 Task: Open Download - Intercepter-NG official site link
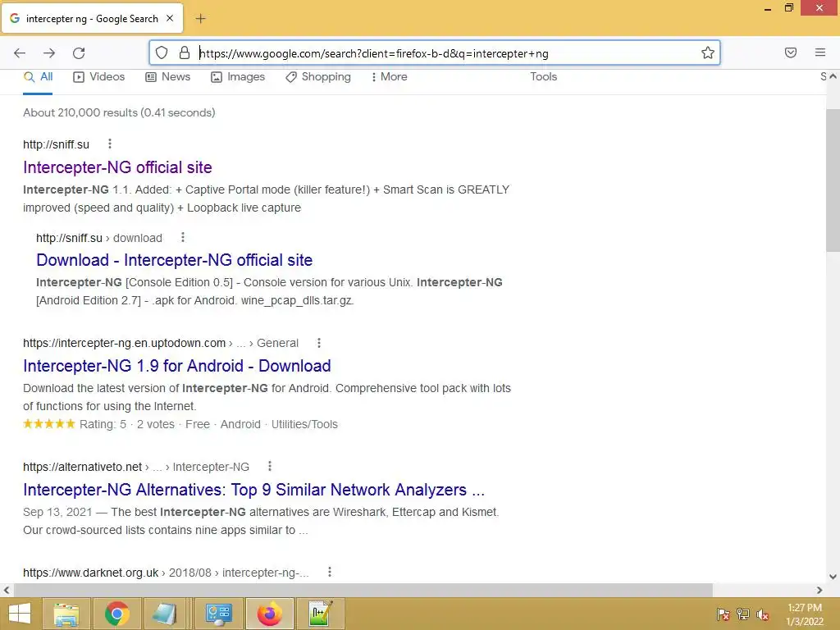pyautogui.click(x=174, y=260)
